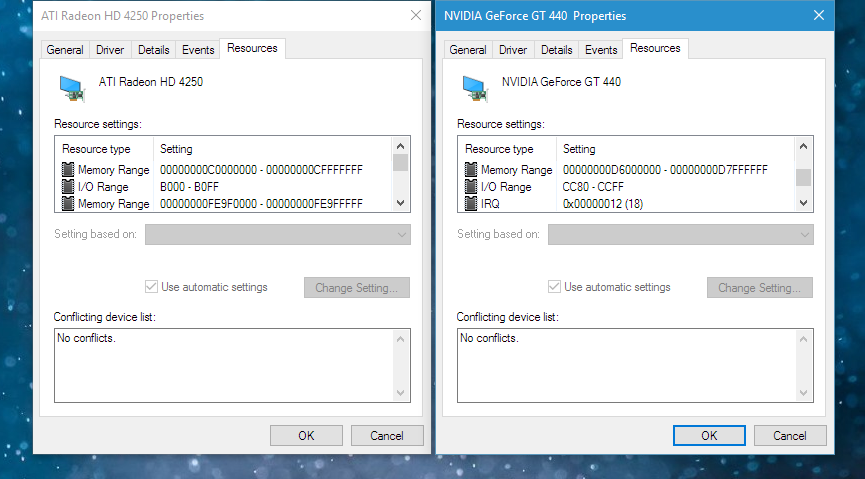Click up arrow in ATI conflicting device list

point(401,339)
